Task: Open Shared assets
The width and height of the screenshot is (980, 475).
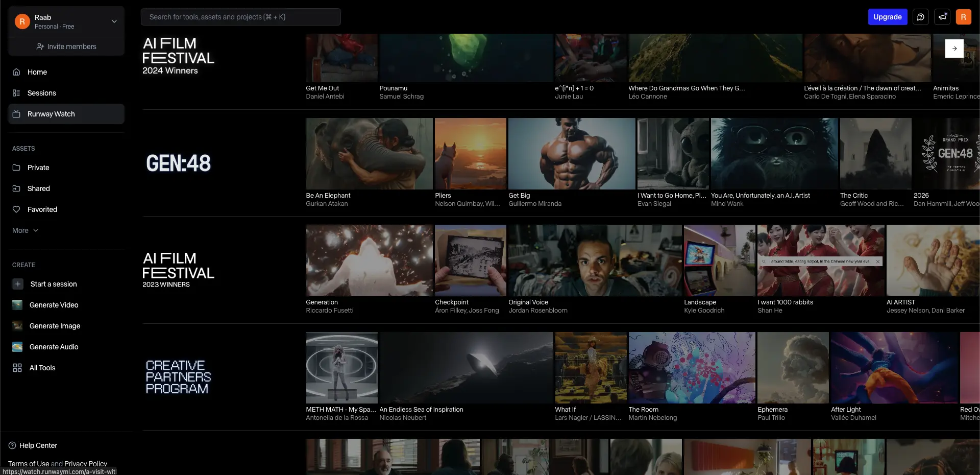Action: pyautogui.click(x=66, y=188)
